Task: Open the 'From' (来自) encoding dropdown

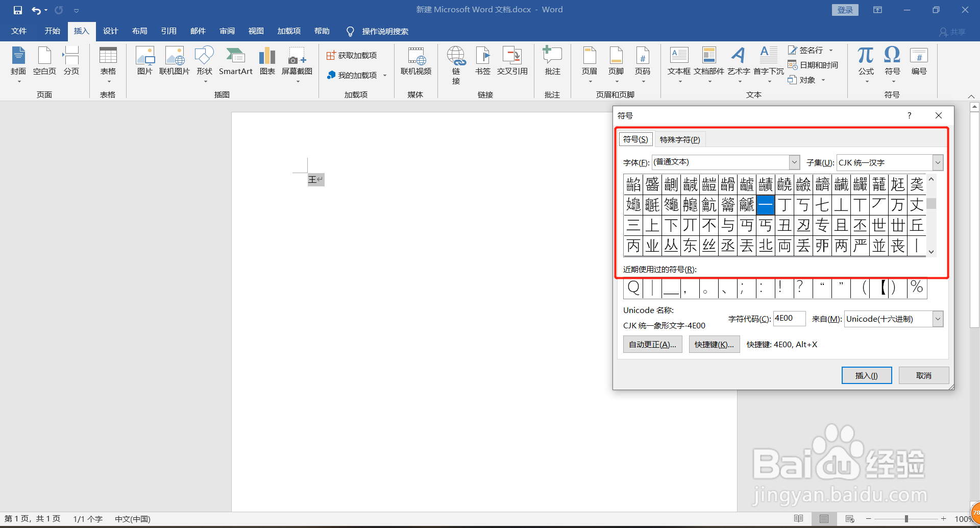Action: pos(938,319)
